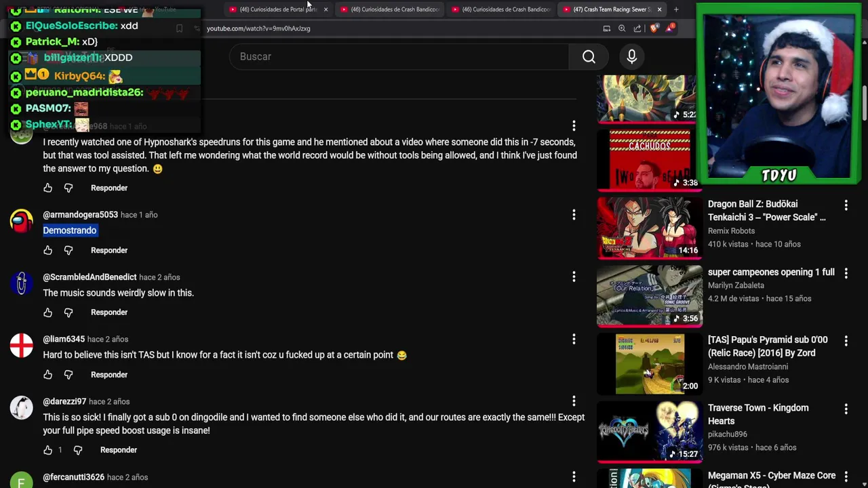Like @liam6345's comment

[47, 375]
